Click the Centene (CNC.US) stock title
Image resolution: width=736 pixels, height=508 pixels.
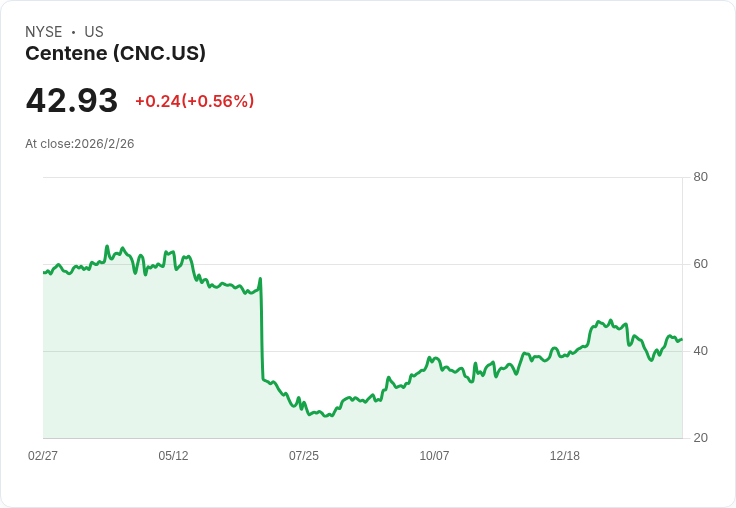point(115,54)
